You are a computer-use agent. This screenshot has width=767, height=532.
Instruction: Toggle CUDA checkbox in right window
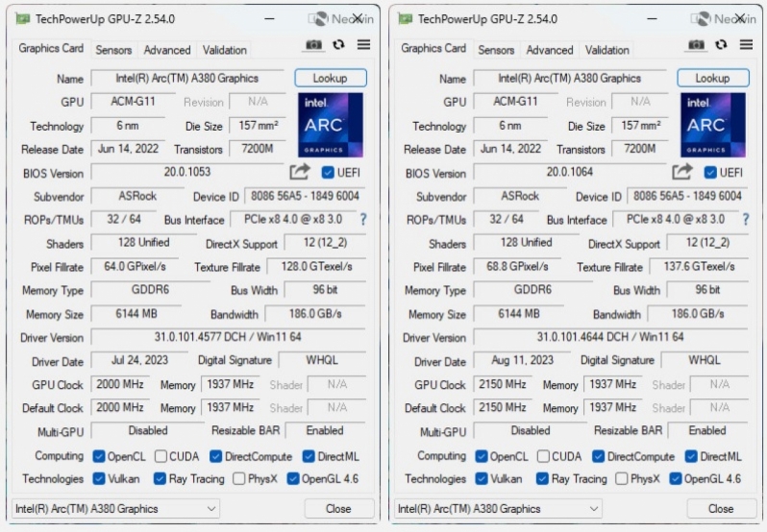tap(543, 456)
